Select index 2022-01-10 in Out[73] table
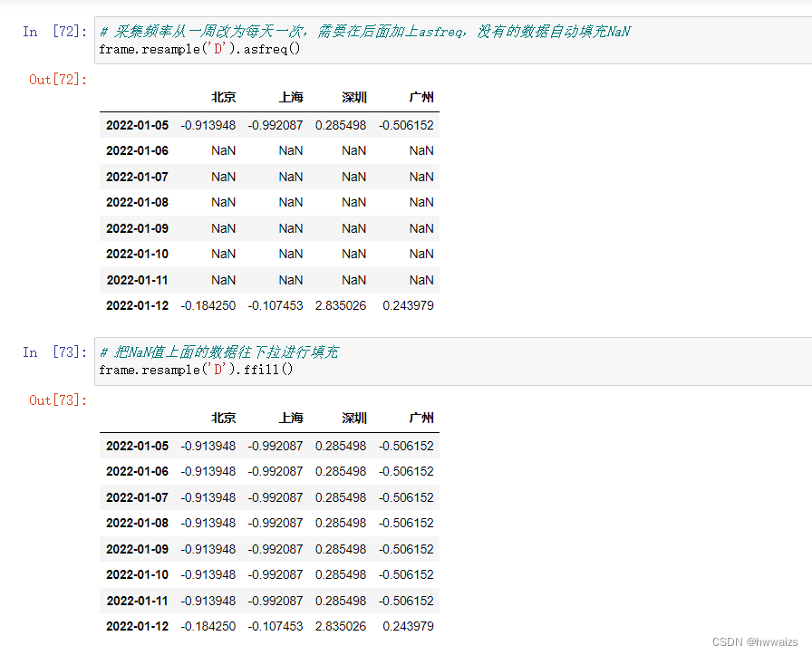The width and height of the screenshot is (812, 655). (137, 574)
